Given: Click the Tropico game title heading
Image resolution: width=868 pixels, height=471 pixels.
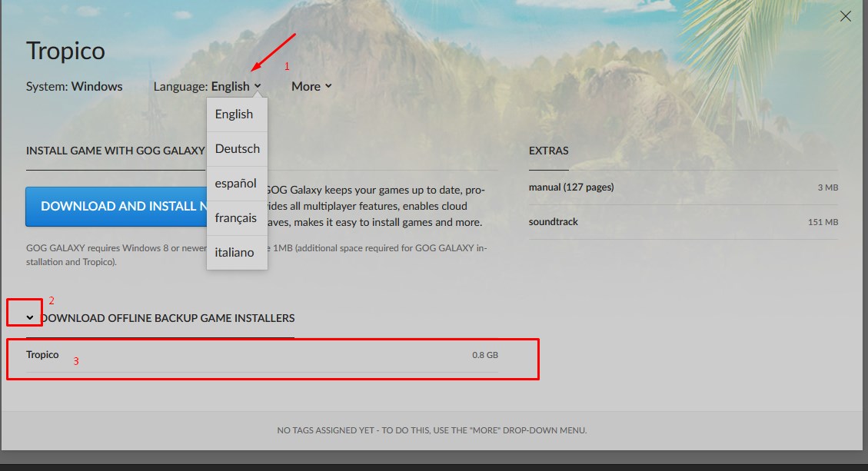Looking at the screenshot, I should pyautogui.click(x=65, y=51).
